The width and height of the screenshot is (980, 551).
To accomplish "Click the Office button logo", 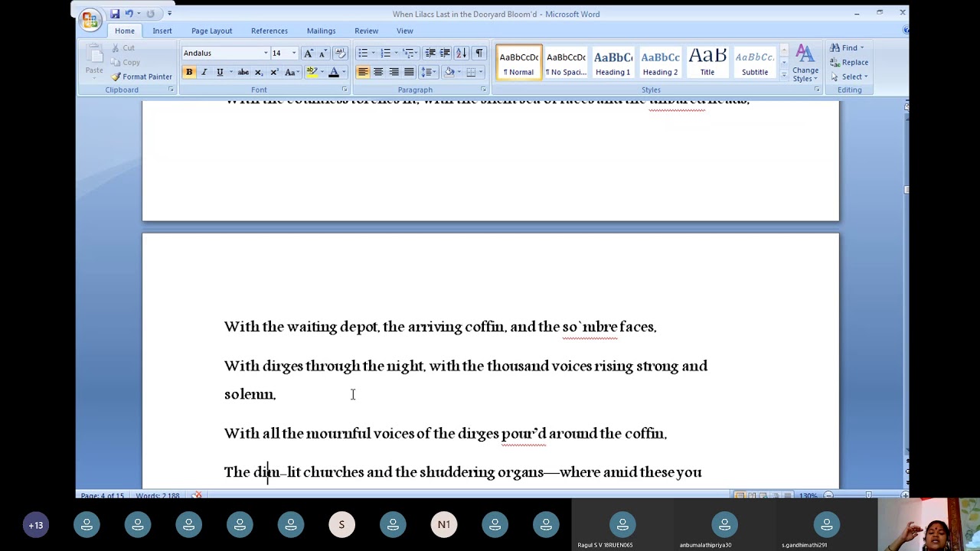I will point(90,19).
